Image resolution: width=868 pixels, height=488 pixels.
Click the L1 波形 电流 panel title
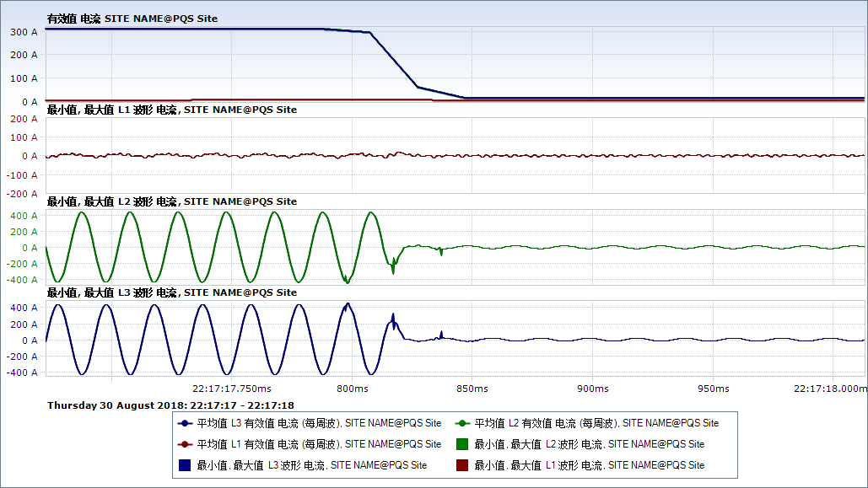click(x=171, y=110)
